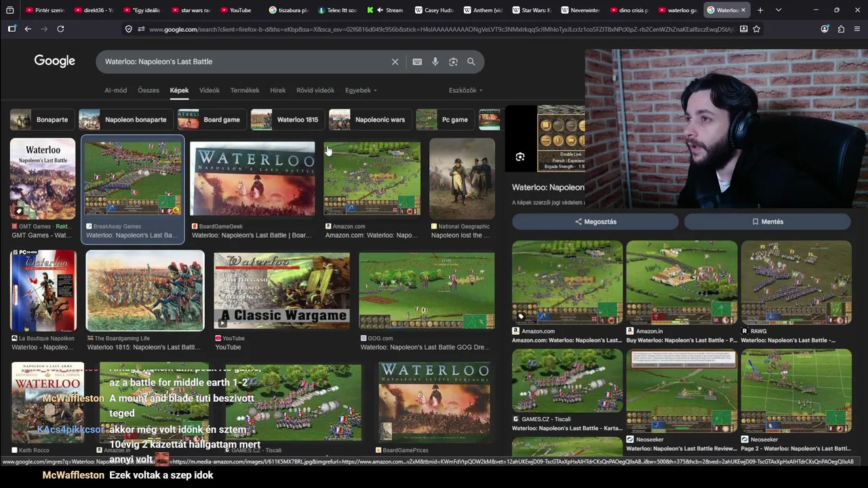Expand the Eszközök tools dropdown
This screenshot has width=868, height=488.
tap(465, 90)
